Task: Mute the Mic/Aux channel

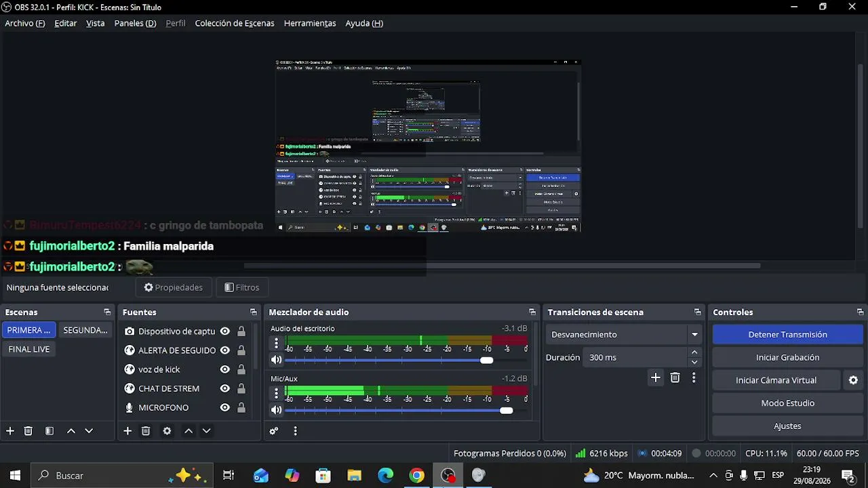Action: coord(276,410)
